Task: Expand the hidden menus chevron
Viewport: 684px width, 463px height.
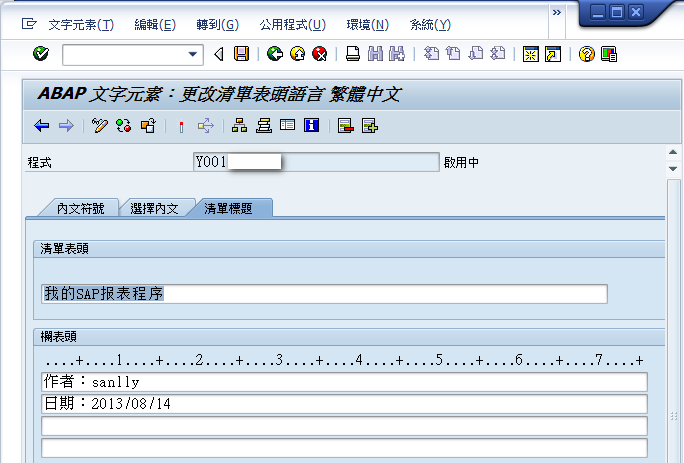Action: coord(557,12)
